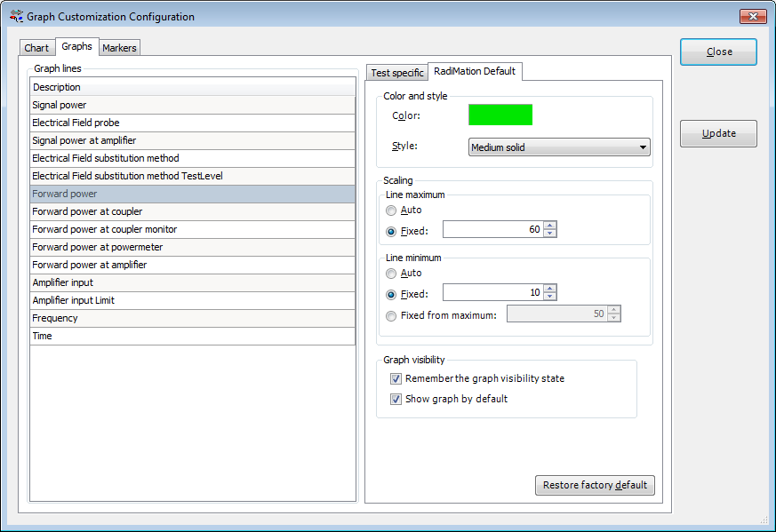Decrease the Line minimum value with down arrow
The width and height of the screenshot is (776, 532).
[550, 296]
